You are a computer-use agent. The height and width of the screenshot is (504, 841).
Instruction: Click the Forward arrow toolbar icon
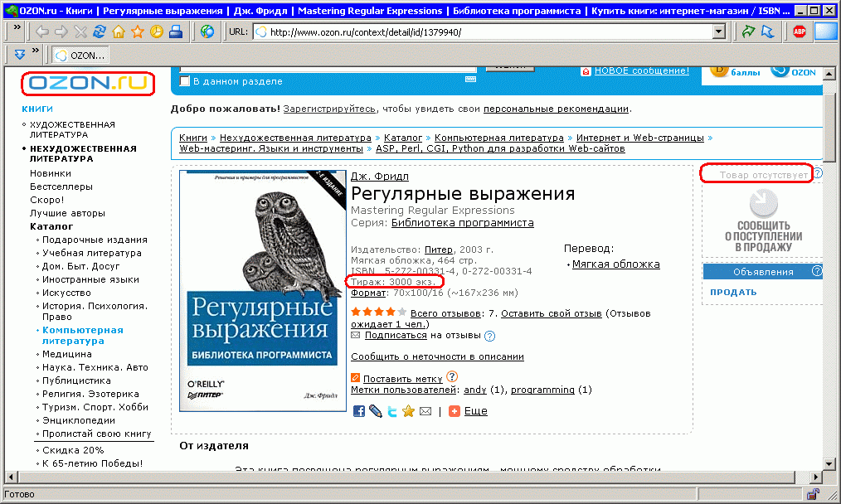61,32
